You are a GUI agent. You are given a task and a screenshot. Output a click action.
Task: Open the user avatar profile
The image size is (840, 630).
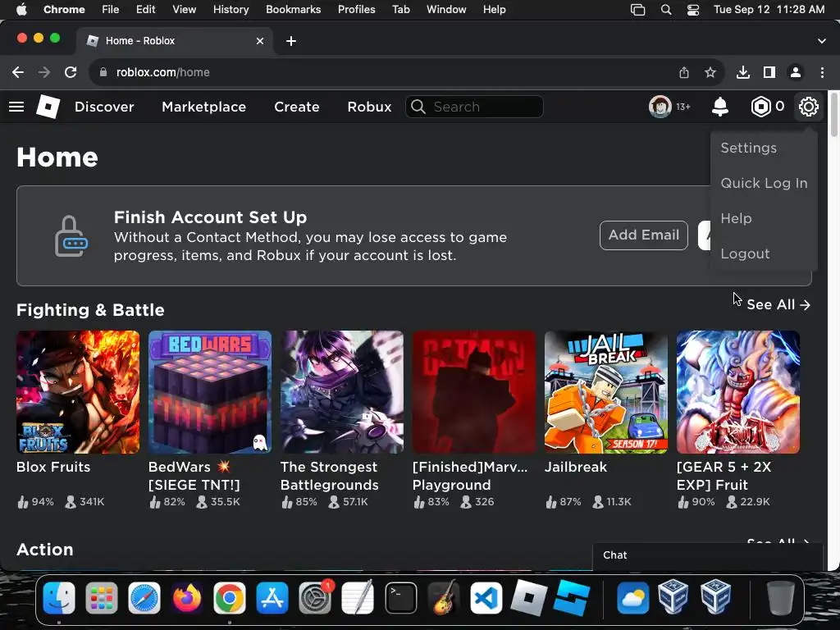[x=660, y=107]
